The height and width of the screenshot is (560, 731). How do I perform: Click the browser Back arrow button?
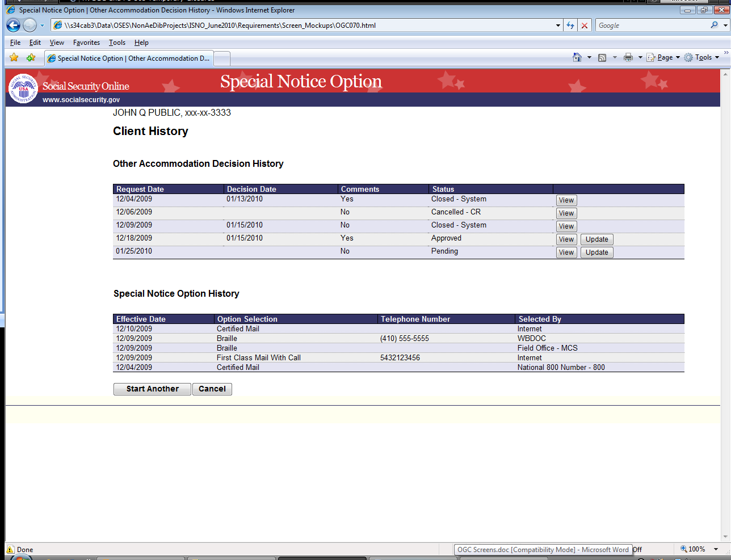(13, 26)
